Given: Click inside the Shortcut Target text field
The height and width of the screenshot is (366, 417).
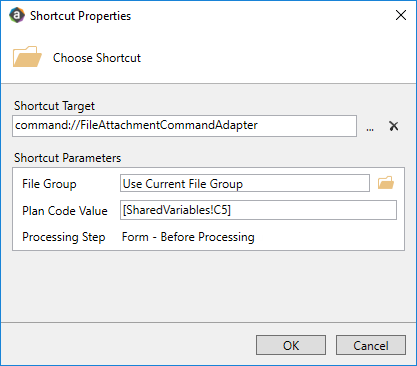Looking at the screenshot, I should tap(184, 126).
